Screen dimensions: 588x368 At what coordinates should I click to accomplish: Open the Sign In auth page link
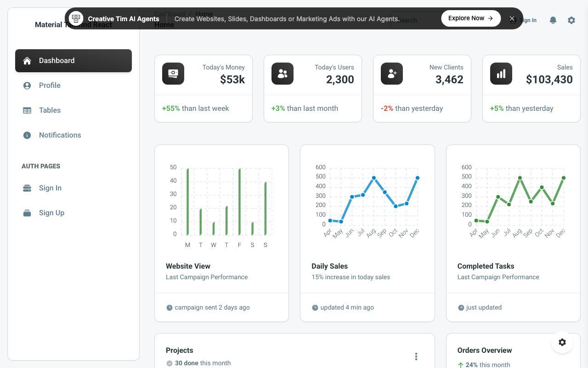pyautogui.click(x=73, y=188)
